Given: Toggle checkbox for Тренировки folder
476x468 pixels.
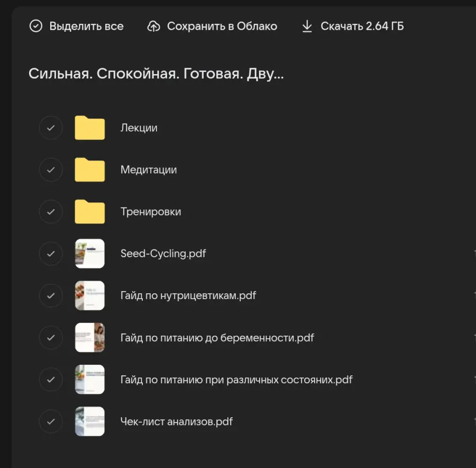Looking at the screenshot, I should [x=51, y=211].
